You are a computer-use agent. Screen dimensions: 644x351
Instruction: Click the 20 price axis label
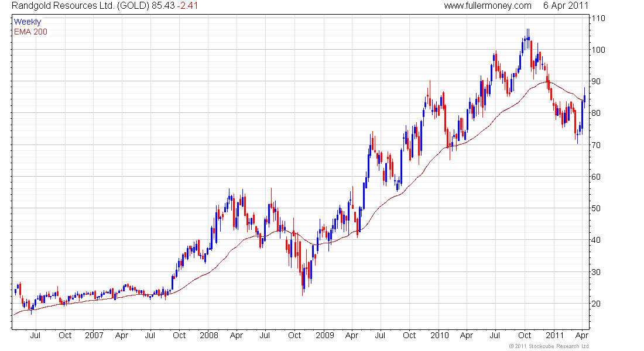[595, 304]
